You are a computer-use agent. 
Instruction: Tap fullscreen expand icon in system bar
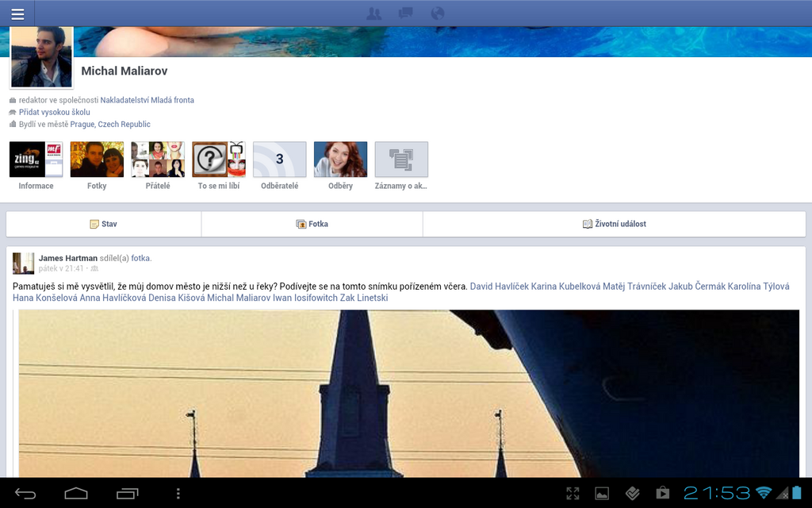[573, 494]
